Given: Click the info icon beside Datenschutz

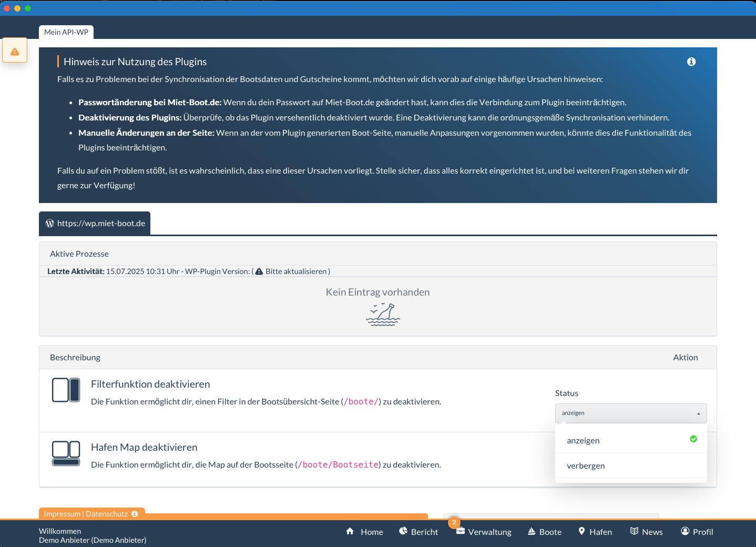Looking at the screenshot, I should coord(135,514).
